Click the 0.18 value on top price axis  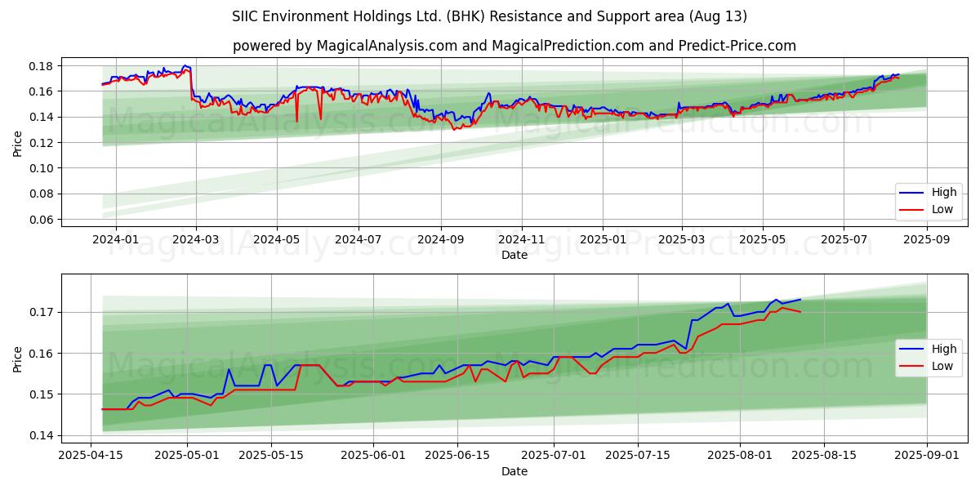[x=42, y=66]
